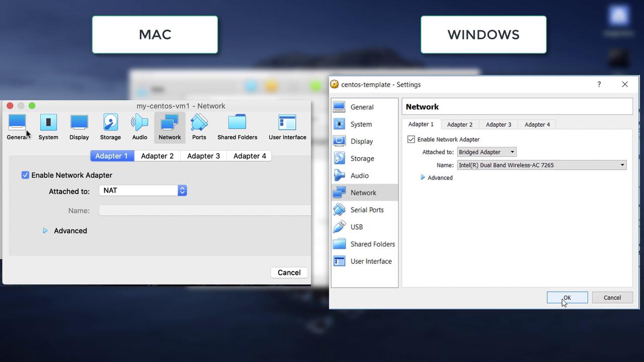Open Storage settings in Mac toolbar
Screen dimensions: 644x362
pos(110,127)
